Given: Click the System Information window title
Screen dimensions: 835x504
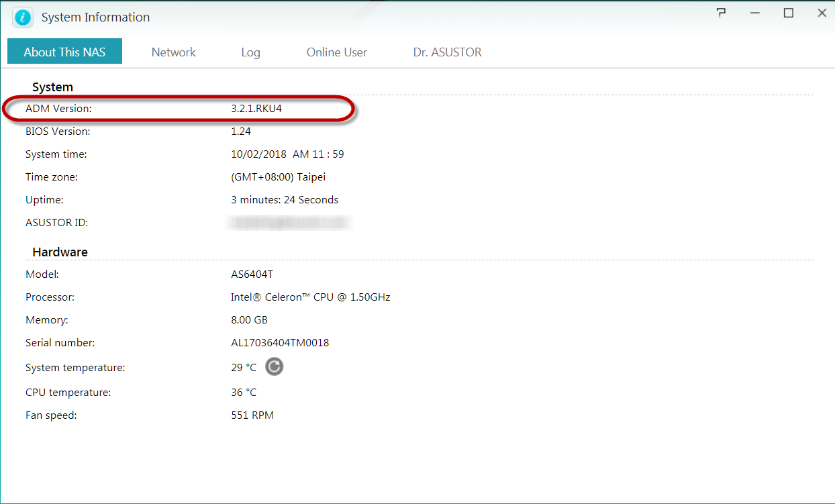Looking at the screenshot, I should (96, 17).
